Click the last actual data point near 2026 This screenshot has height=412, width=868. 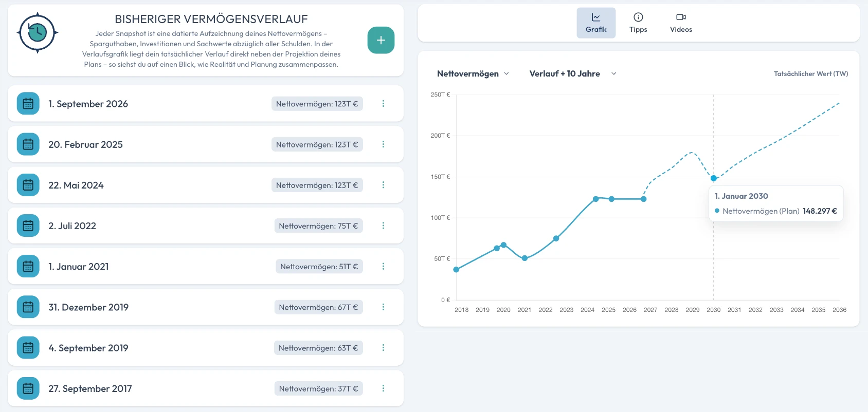point(643,199)
